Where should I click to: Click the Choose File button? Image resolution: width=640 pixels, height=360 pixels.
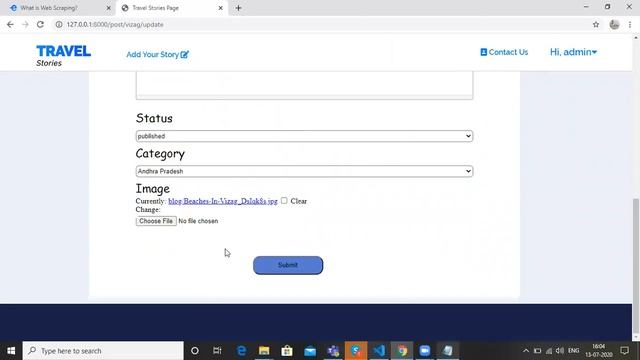[156, 221]
